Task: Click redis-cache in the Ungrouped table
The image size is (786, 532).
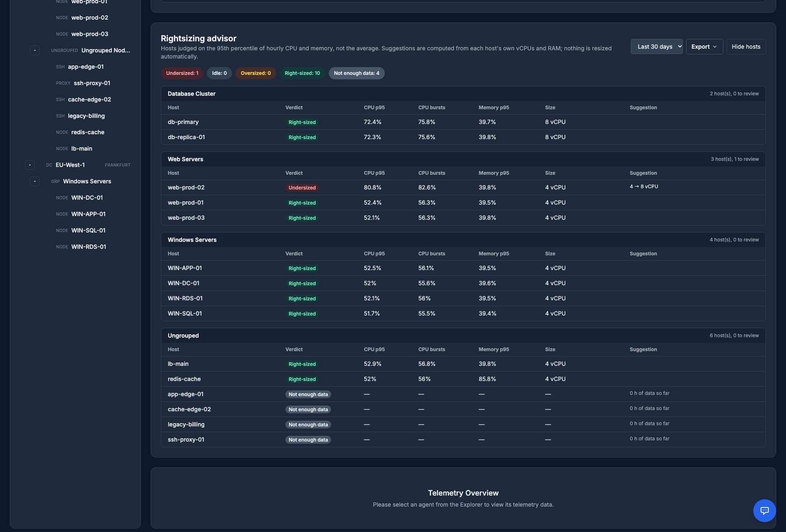Action: 184,379
